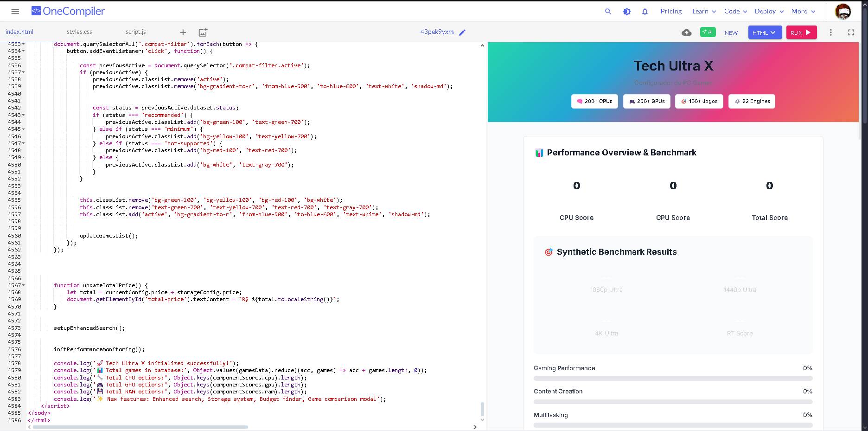Open the three-dot options menu
Image resolution: width=868 pixels, height=431 pixels.
830,32
